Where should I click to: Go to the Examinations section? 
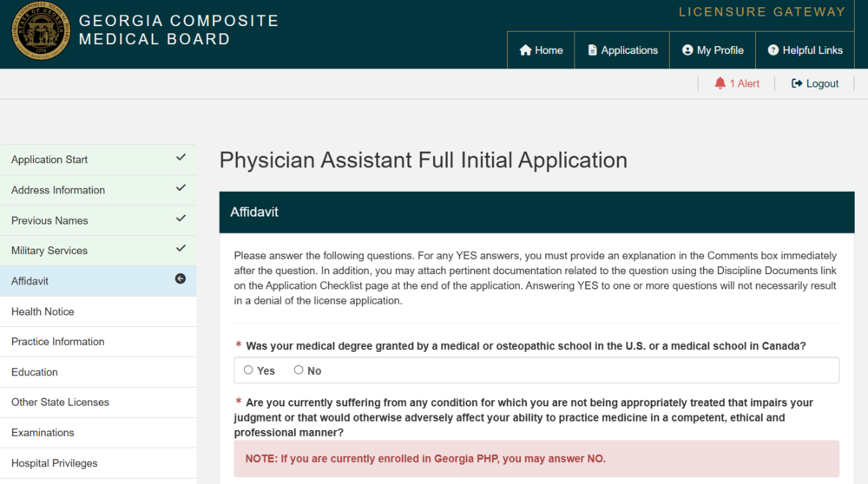point(43,433)
